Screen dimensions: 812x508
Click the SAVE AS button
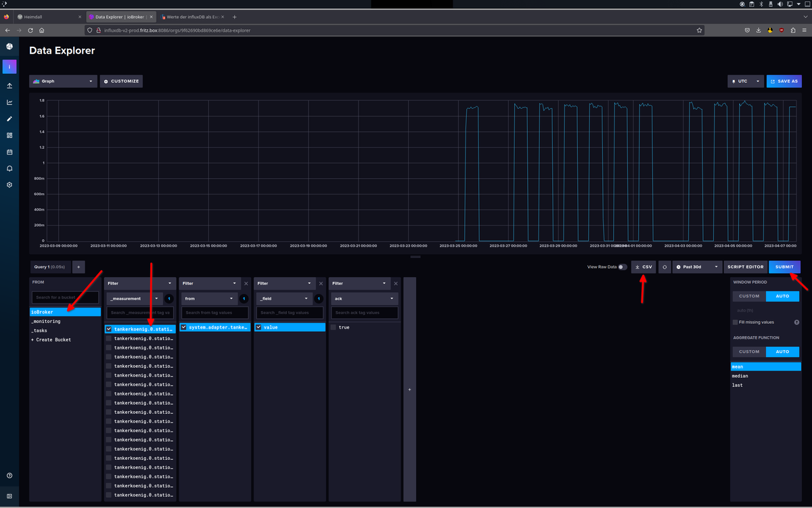784,81
